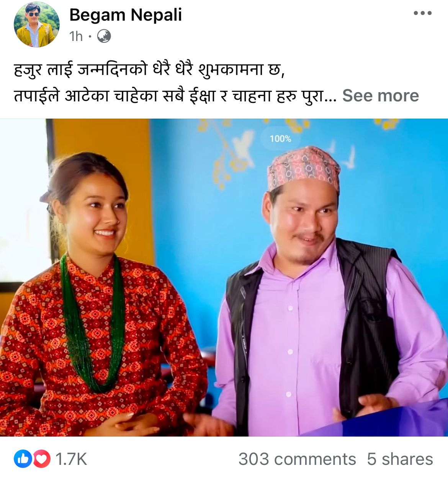Show who reacted via 1.7K count

click(x=71, y=459)
